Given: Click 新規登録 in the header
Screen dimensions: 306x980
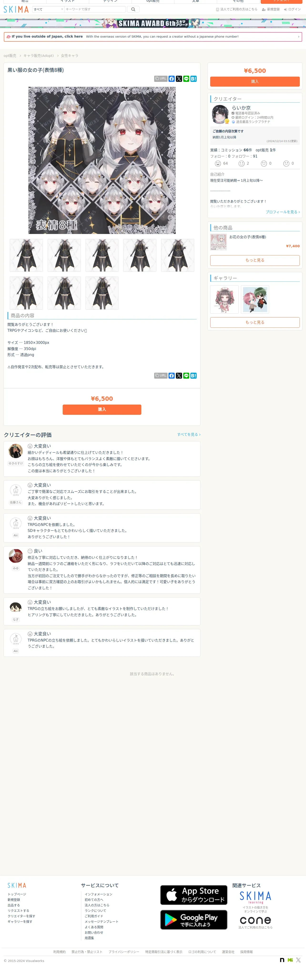Looking at the screenshot, I should [x=270, y=10].
